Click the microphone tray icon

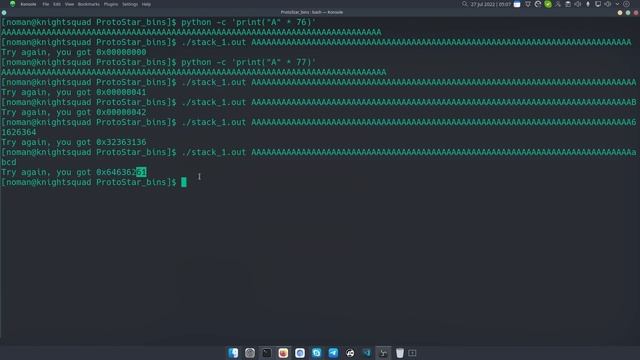pos(588,4)
